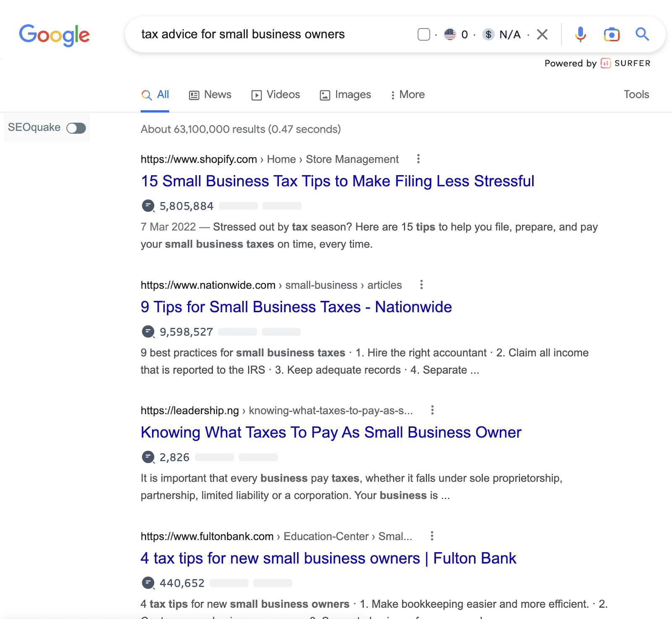Open '9 Tips for Small Business Taxes' link
672x619 pixels.
coord(296,307)
